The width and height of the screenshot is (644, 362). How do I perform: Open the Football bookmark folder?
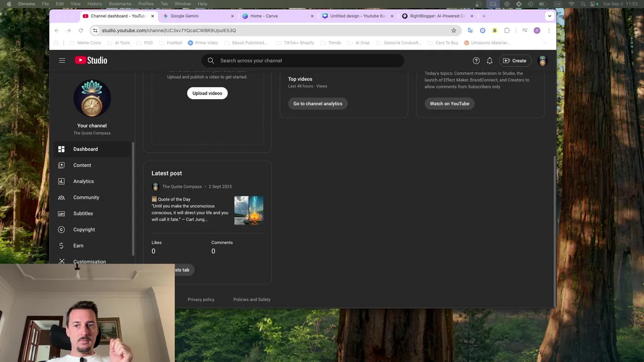point(170,43)
